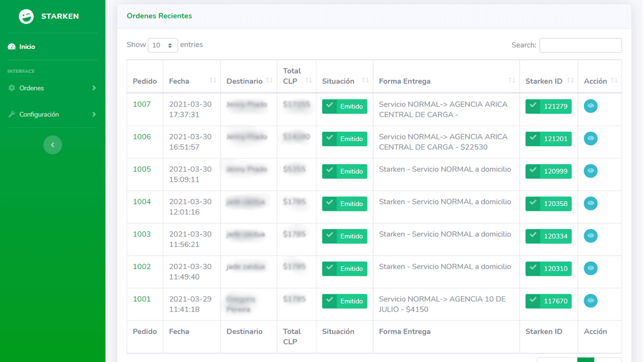This screenshot has height=362, width=644.
Task: Open the entries per page dropdown
Action: pos(163,45)
